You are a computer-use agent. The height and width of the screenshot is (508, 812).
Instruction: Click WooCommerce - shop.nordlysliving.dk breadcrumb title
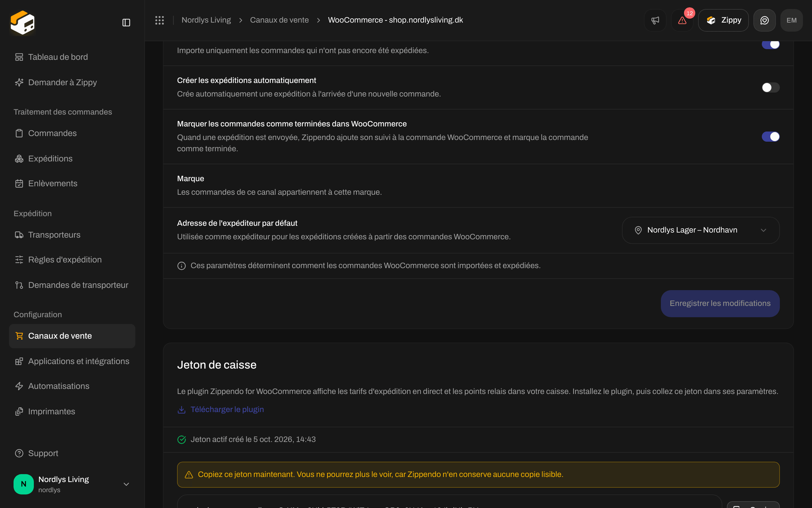395,20
